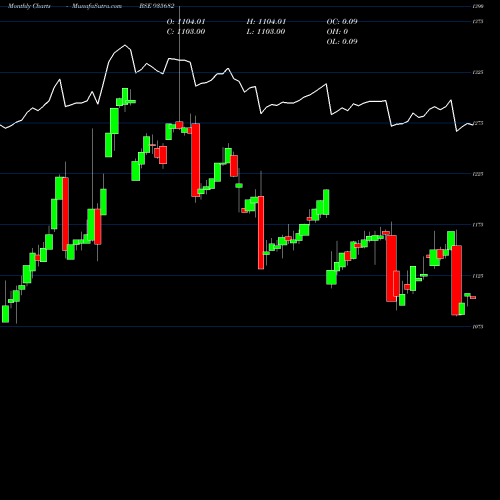Click the 1375 price axis label
Image resolution: width=500 pixels, height=500 pixels.
478,22
